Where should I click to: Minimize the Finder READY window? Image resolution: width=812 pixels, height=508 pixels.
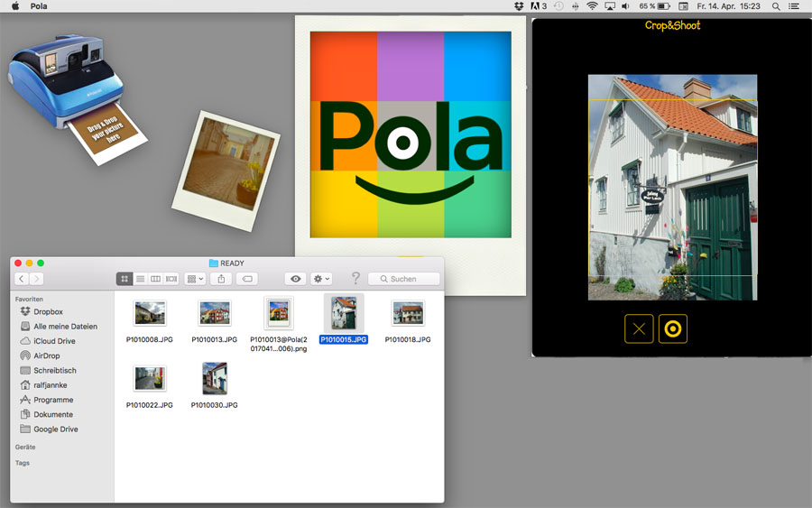coord(29,263)
